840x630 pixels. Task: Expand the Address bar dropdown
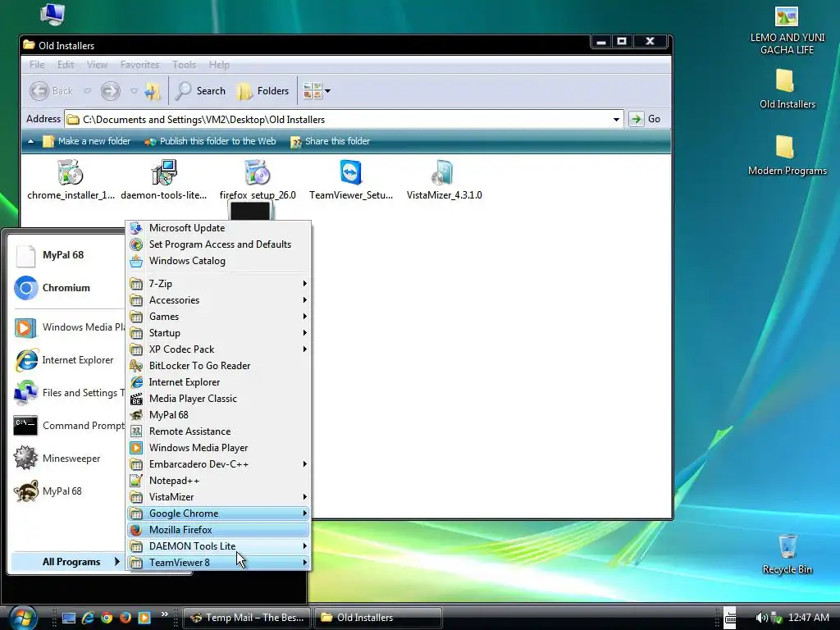[x=616, y=120]
